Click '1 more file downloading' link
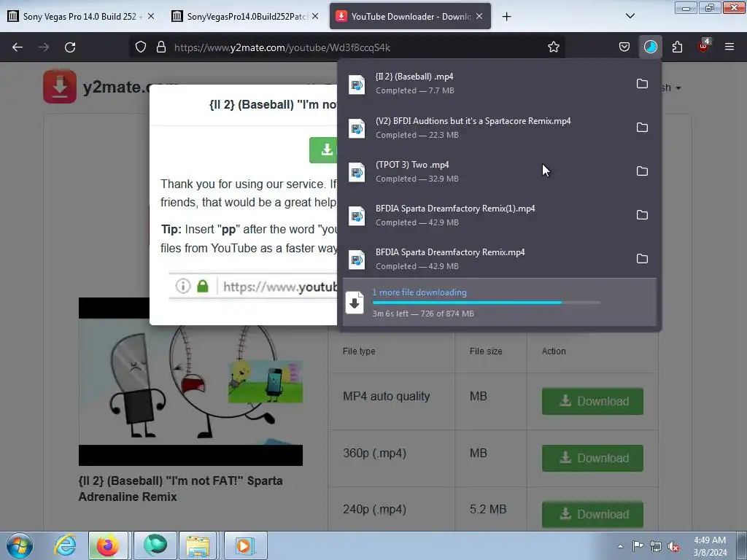The width and height of the screenshot is (747, 560). click(419, 292)
